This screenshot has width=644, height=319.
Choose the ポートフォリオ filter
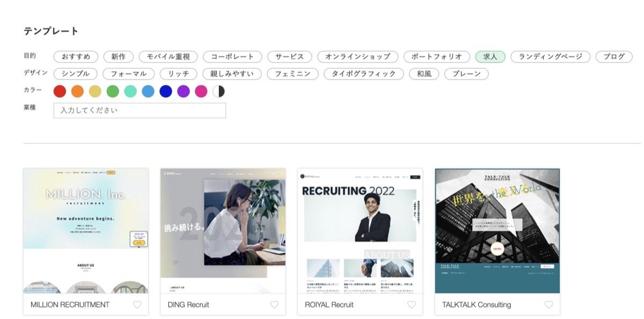click(x=437, y=57)
